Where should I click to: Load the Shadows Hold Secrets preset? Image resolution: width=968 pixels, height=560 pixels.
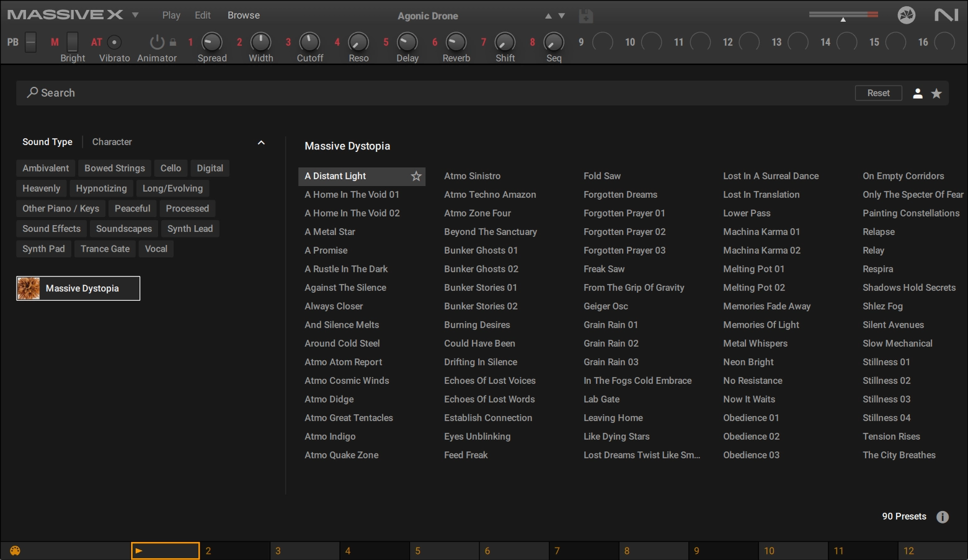909,288
